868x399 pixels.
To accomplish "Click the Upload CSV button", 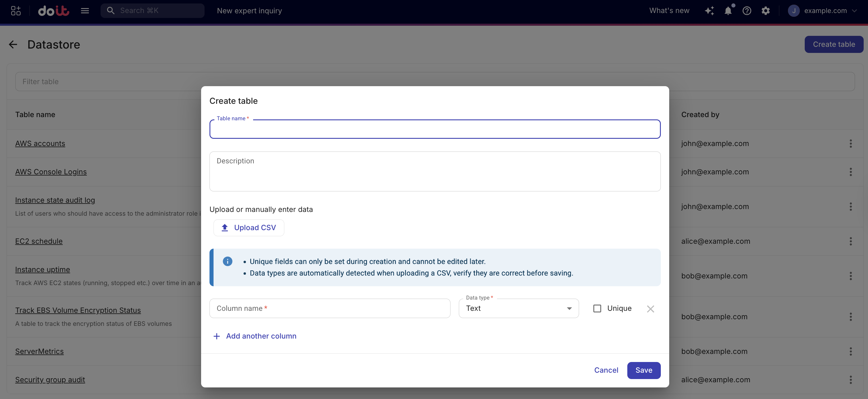I will 249,227.
